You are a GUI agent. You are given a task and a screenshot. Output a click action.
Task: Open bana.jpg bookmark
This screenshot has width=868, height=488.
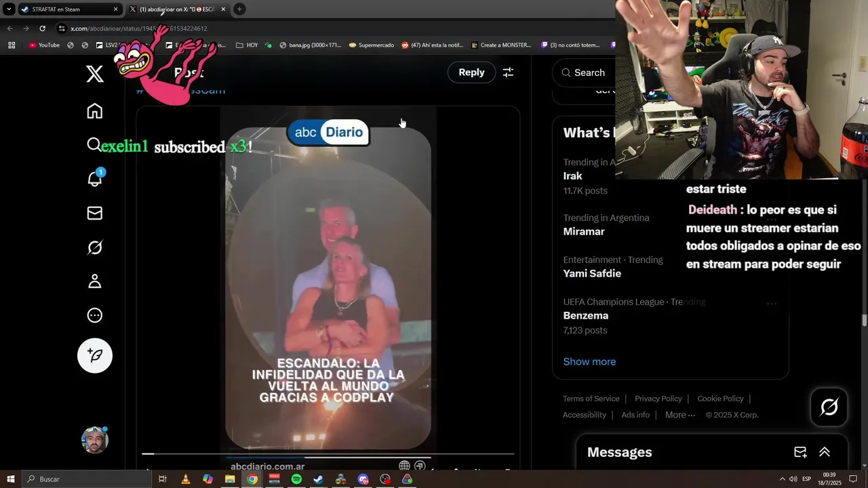[310, 45]
